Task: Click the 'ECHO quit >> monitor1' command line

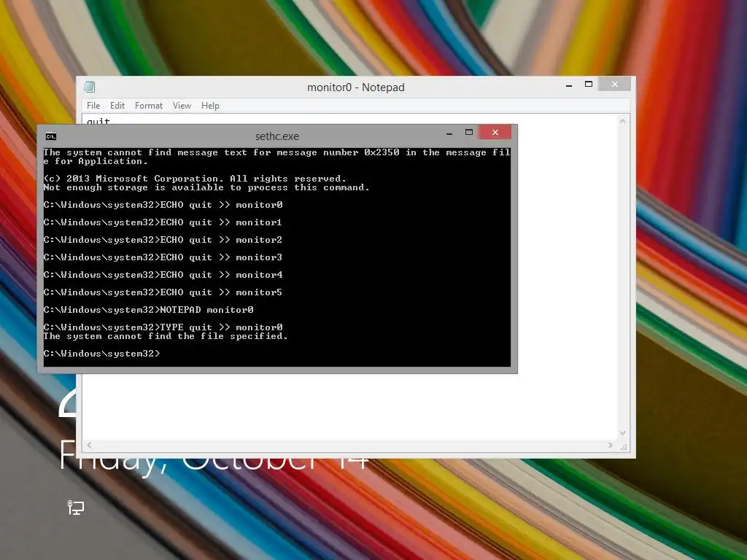Action: (163, 222)
